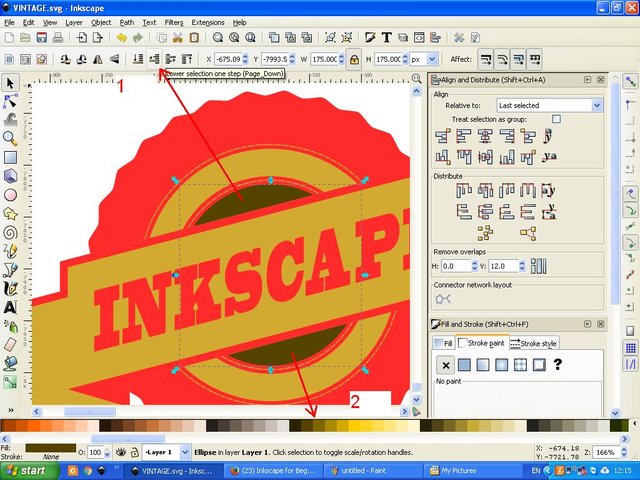Select the Connector tool
Viewport: 640px width, 480px height.
(10, 382)
